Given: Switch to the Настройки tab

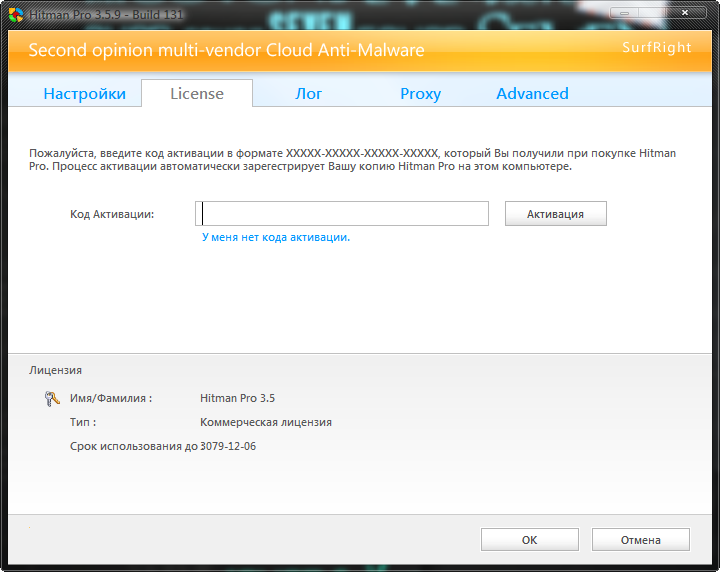Looking at the screenshot, I should point(84,94).
